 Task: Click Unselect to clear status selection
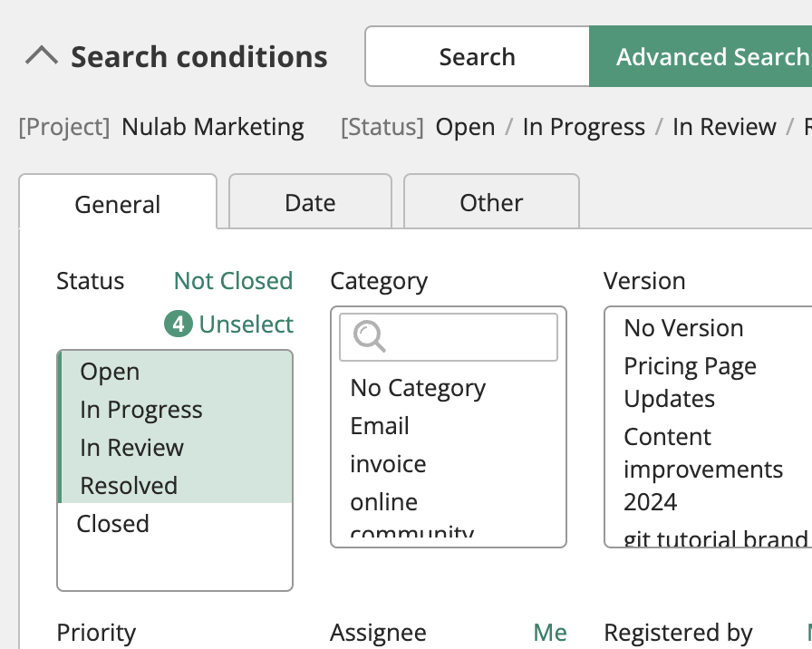pyautogui.click(x=246, y=324)
